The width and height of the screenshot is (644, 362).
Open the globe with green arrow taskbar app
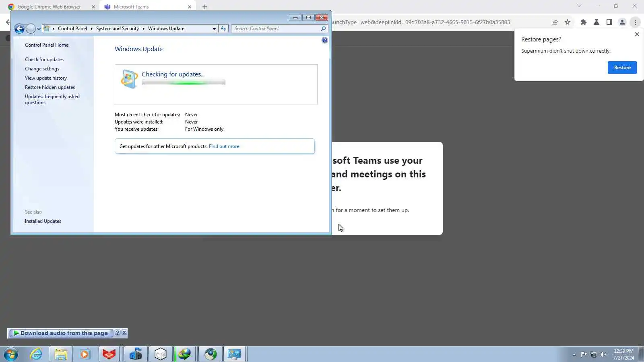185,354
